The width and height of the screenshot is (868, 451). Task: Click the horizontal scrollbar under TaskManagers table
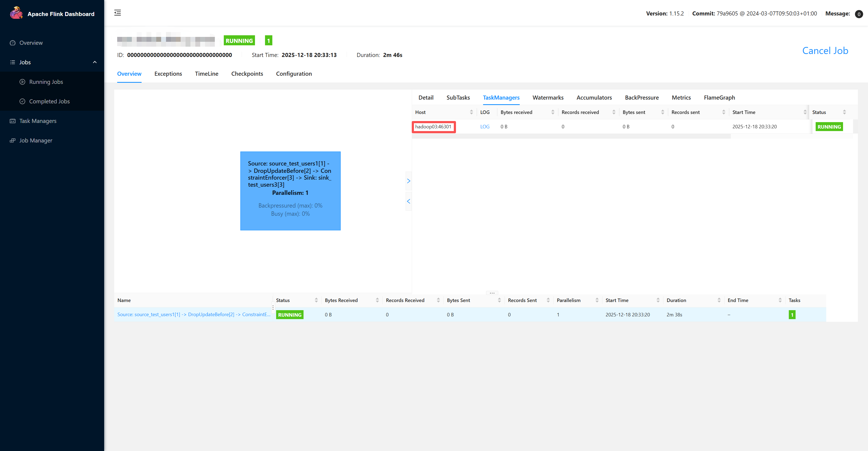point(571,136)
